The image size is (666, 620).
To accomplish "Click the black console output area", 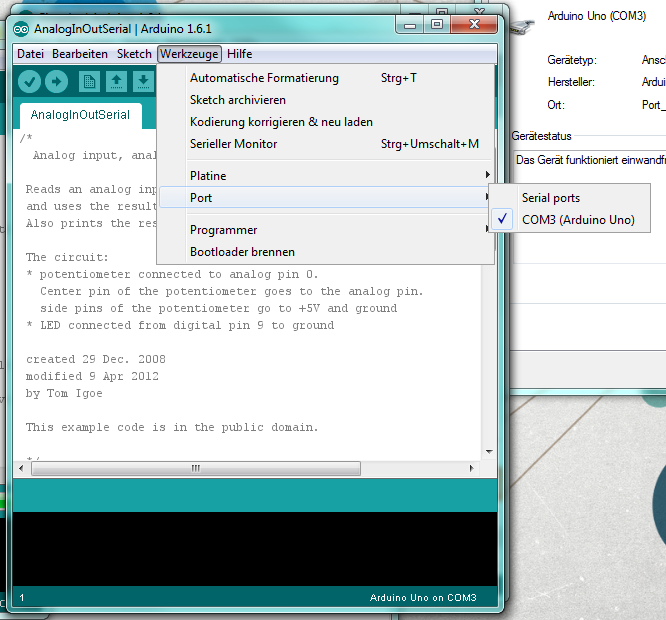I will [255, 549].
